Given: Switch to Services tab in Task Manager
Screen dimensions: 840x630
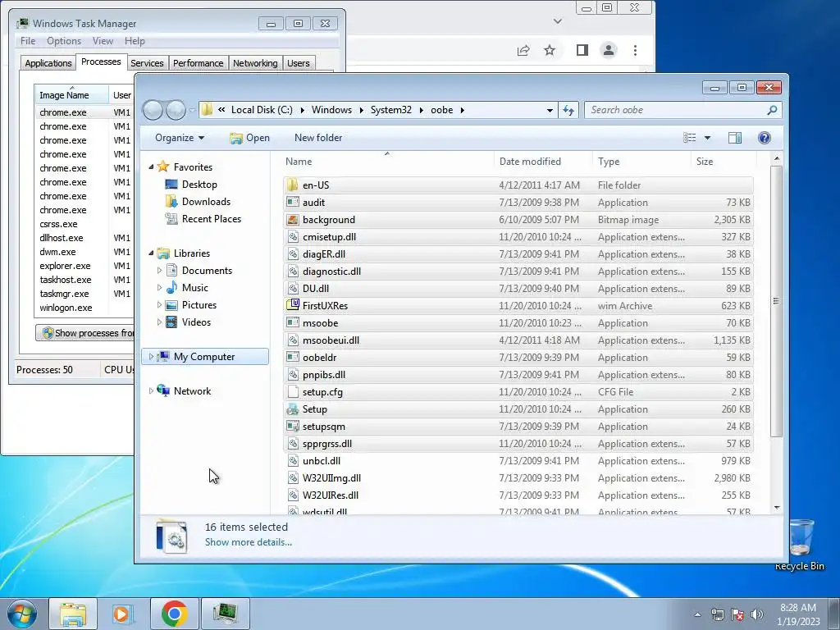Looking at the screenshot, I should 147,63.
